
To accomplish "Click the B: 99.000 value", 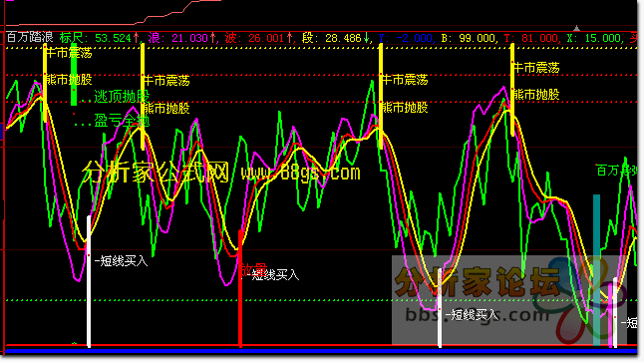I will [x=469, y=38].
